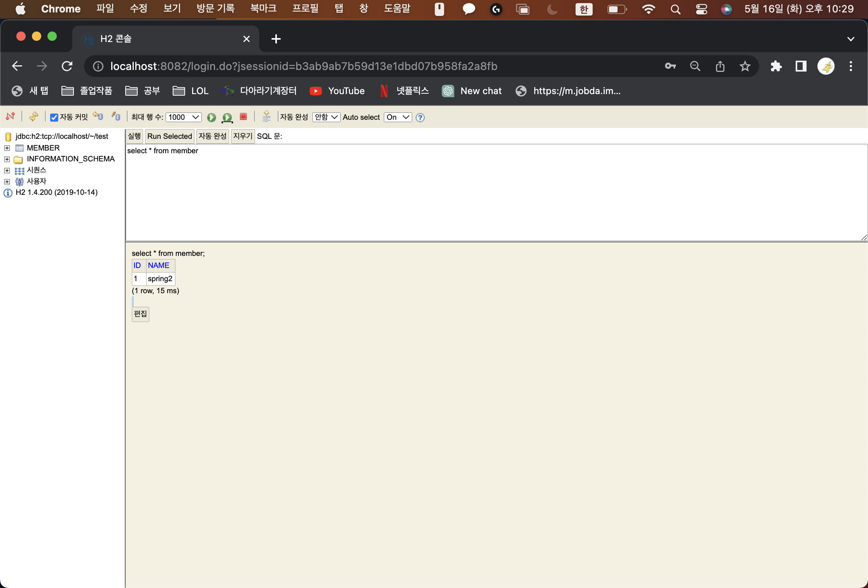
Task: Open the 북마크 menu
Action: [264, 9]
